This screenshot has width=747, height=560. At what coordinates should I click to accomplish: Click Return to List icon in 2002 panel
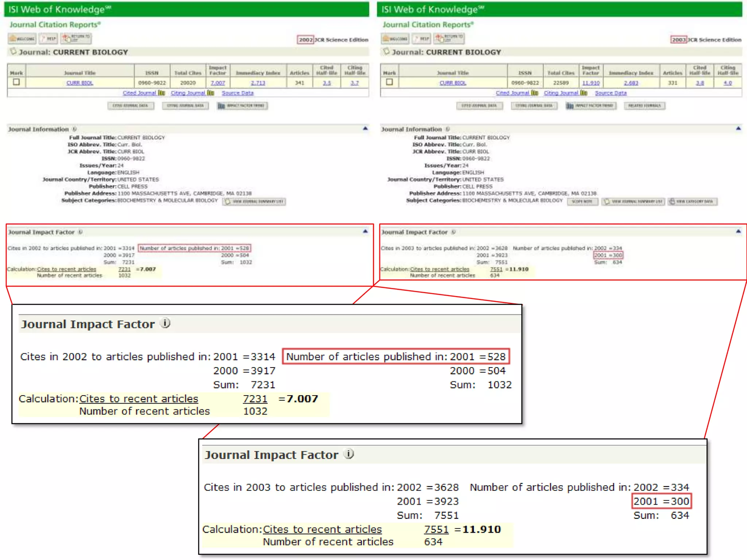point(76,38)
